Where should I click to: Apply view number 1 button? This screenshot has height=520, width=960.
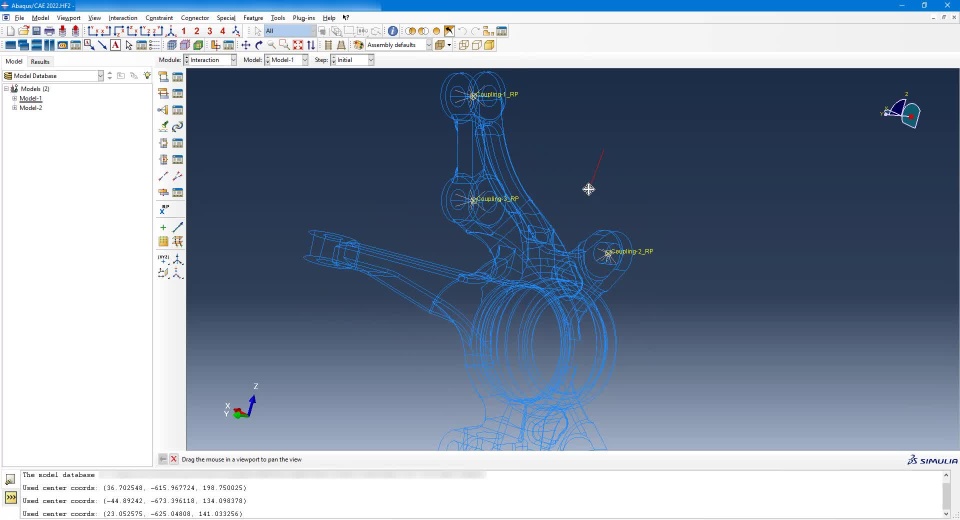click(x=184, y=31)
